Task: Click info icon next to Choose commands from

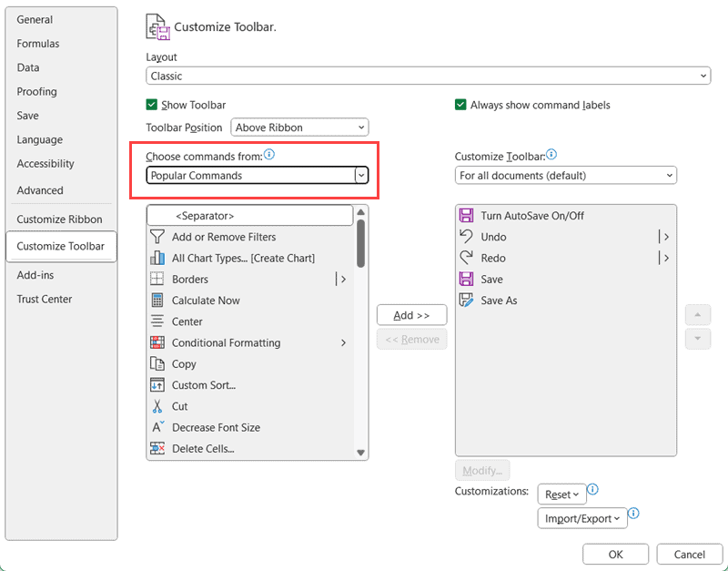Action: point(268,155)
